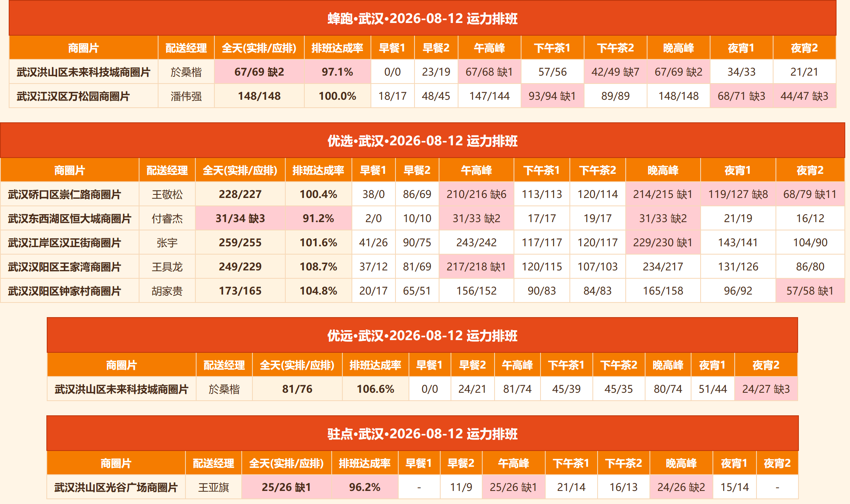Select 武汉洪山区光谷广场商圈片 row name
Viewport: 850px width, 504px height.
tap(116, 487)
